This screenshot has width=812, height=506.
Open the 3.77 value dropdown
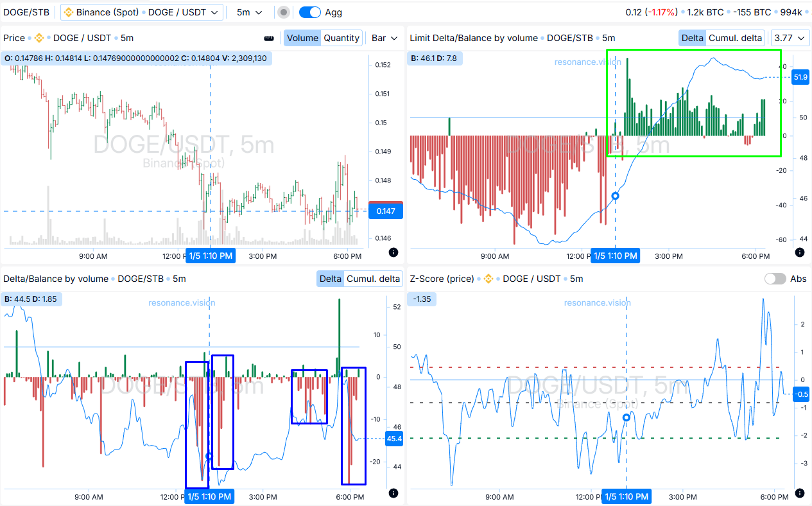point(790,38)
